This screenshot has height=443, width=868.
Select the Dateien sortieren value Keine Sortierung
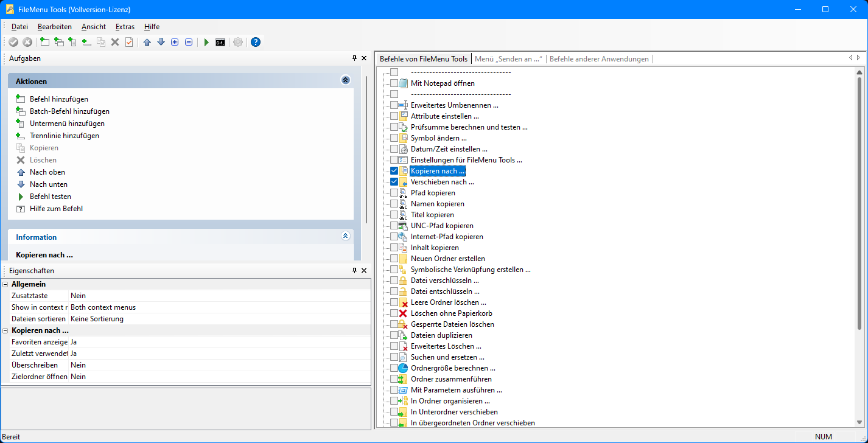219,319
